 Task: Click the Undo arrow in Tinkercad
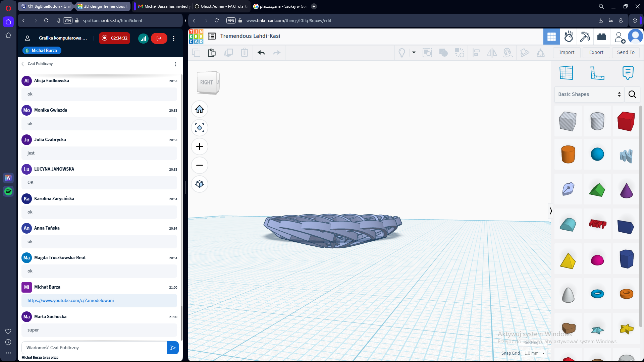pos(261,53)
